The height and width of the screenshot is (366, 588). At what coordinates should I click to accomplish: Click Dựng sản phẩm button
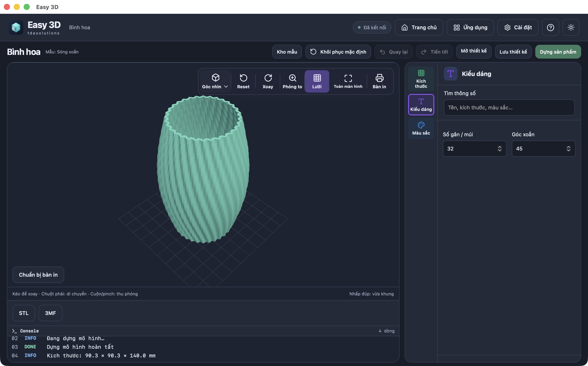558,52
